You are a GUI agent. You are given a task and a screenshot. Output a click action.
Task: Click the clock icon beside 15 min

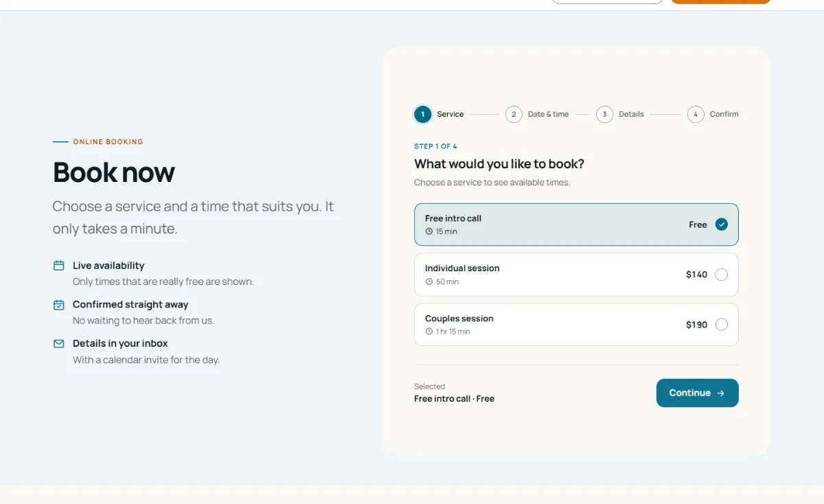pyautogui.click(x=429, y=231)
